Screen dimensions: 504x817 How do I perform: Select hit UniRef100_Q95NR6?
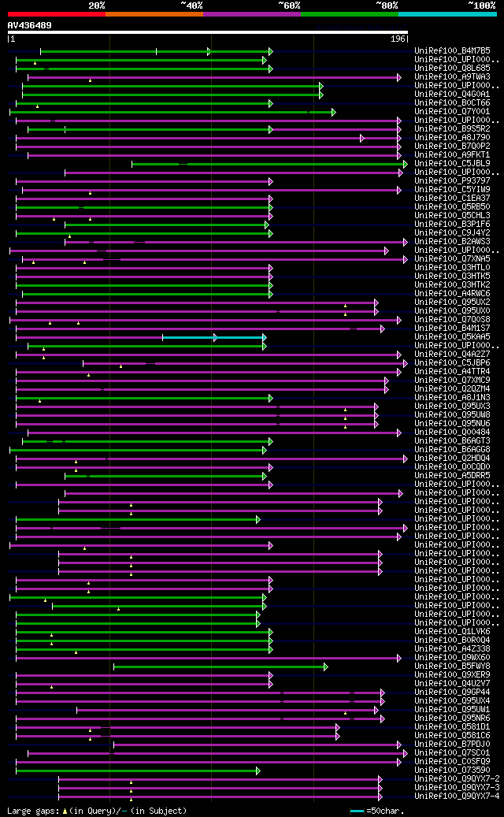click(x=452, y=718)
